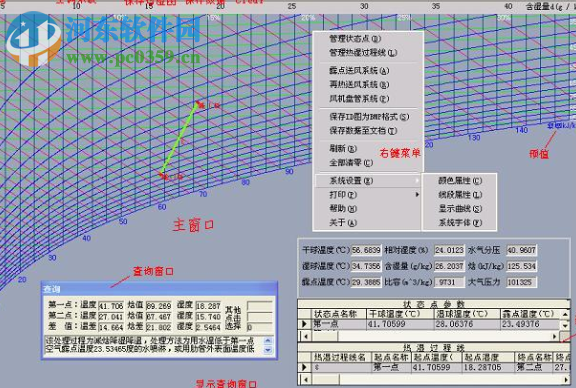Select 线段属性 submenu item
576x388 pixels.
pos(460,195)
